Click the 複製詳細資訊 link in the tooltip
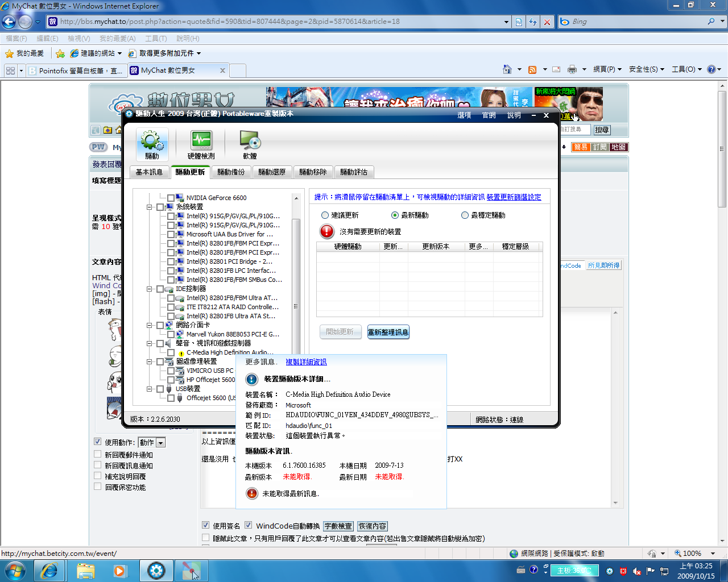 coord(306,362)
